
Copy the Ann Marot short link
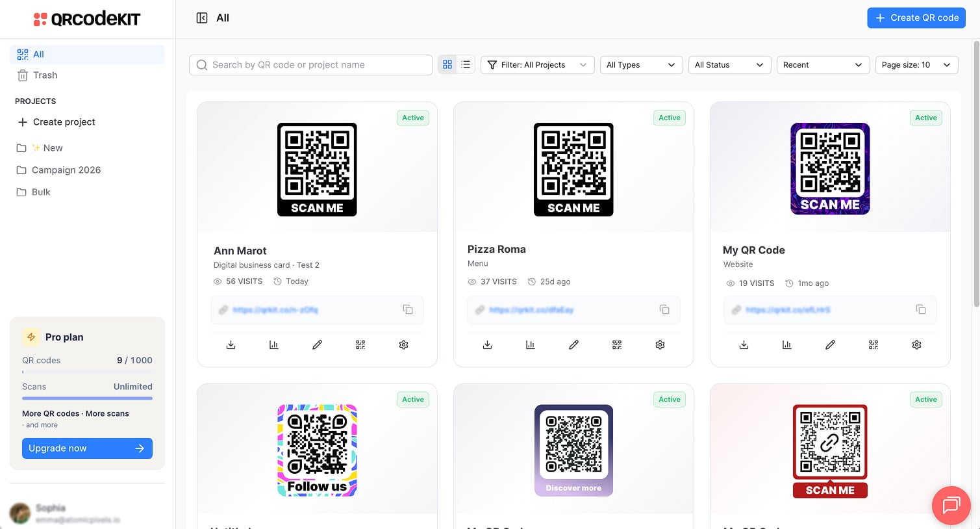pyautogui.click(x=408, y=310)
